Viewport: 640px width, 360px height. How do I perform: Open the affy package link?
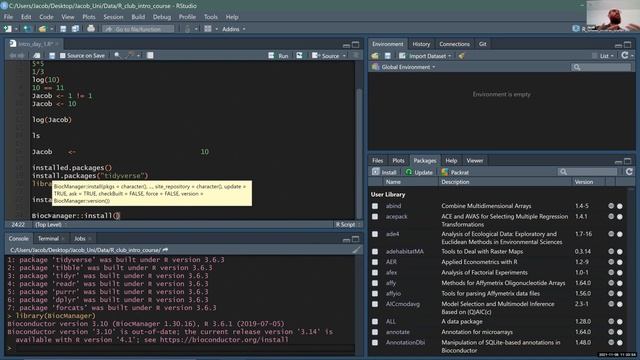(x=391, y=283)
